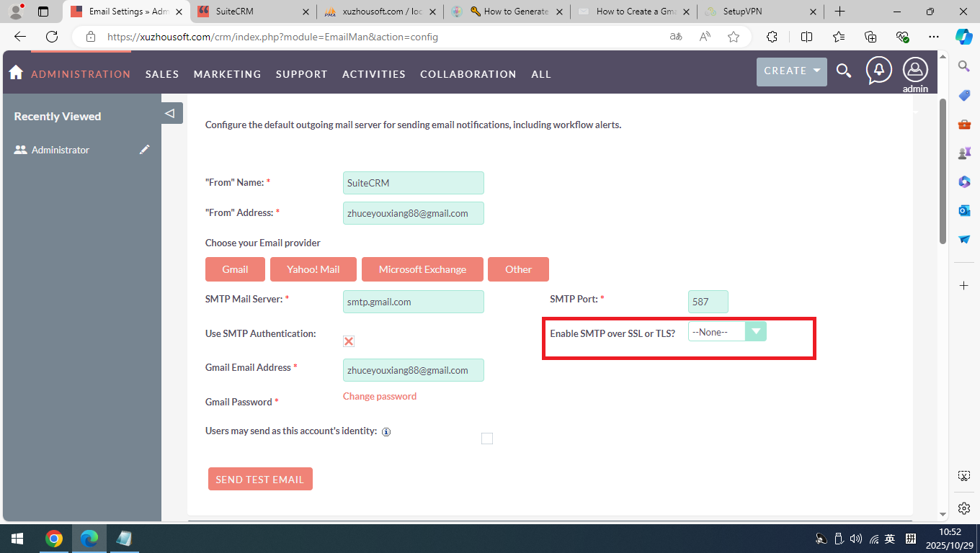Click the SMTP Port input field
The image size is (980, 553).
tap(708, 302)
